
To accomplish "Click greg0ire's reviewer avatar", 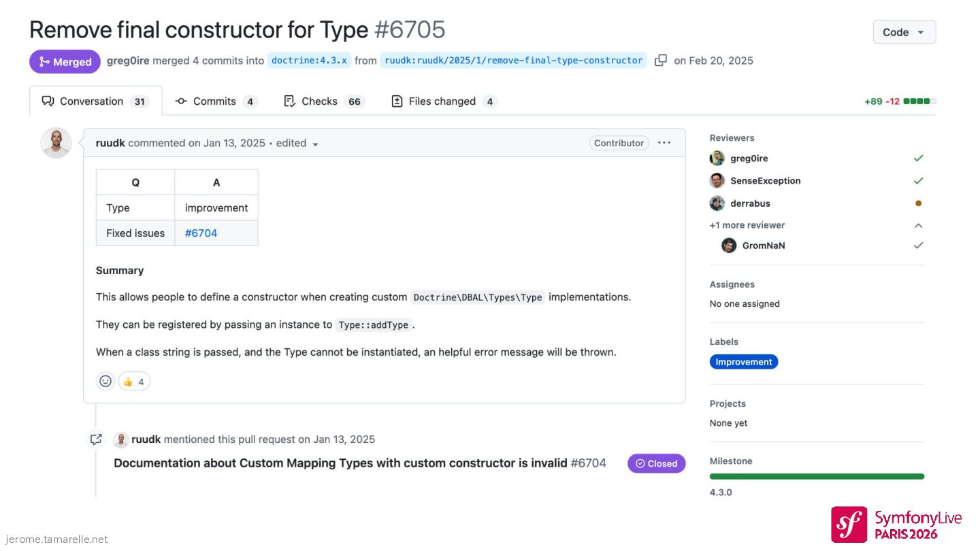I will [x=717, y=158].
